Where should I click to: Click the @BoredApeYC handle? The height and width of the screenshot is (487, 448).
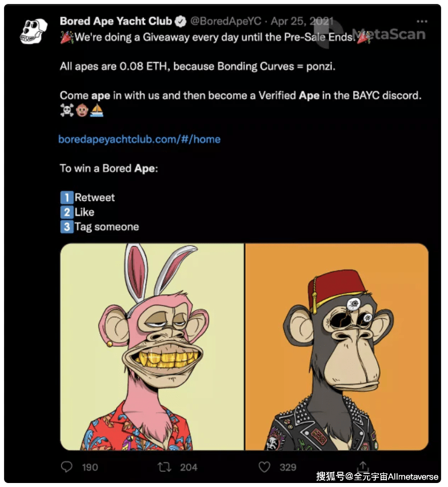coord(226,22)
